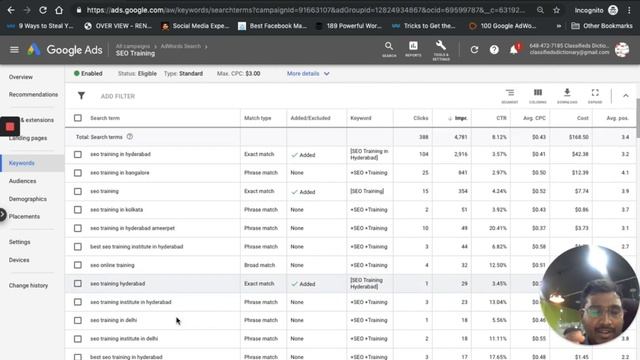Open 'Social Media Expe...' bookmark

click(195, 26)
